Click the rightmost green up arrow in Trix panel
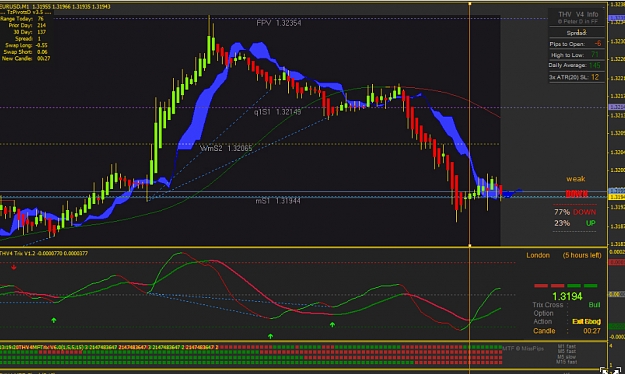Image resolution: width=625 pixels, height=374 pixels. click(332, 325)
